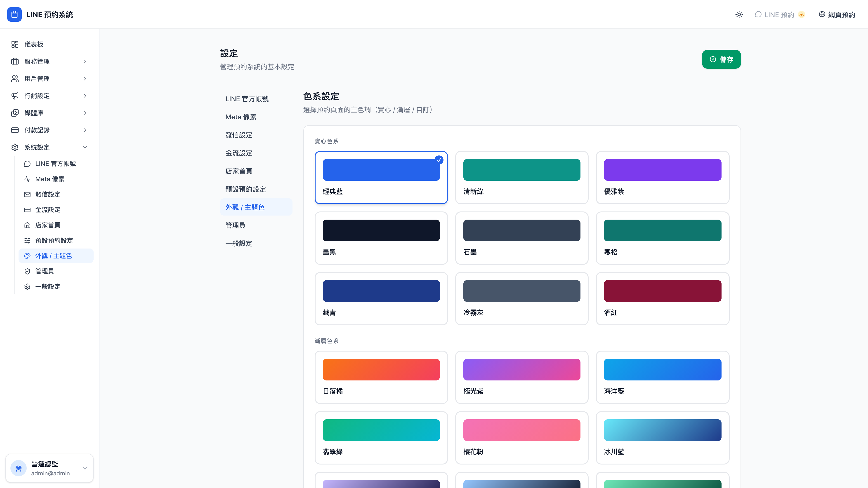Click the admin@admin.... email text
The height and width of the screenshot is (488, 868).
(x=54, y=473)
